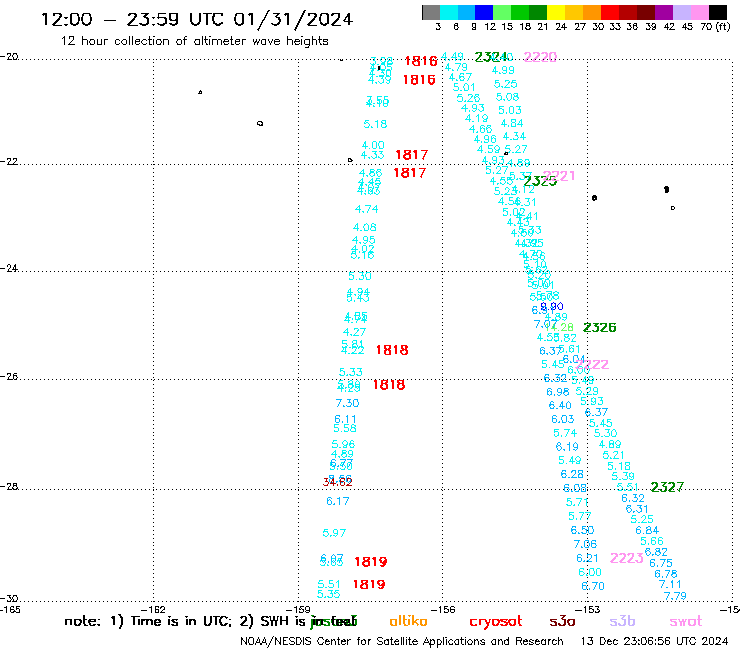Click the '70 (ft)' scale label
Screen dimensions: 740x650
pos(715,27)
